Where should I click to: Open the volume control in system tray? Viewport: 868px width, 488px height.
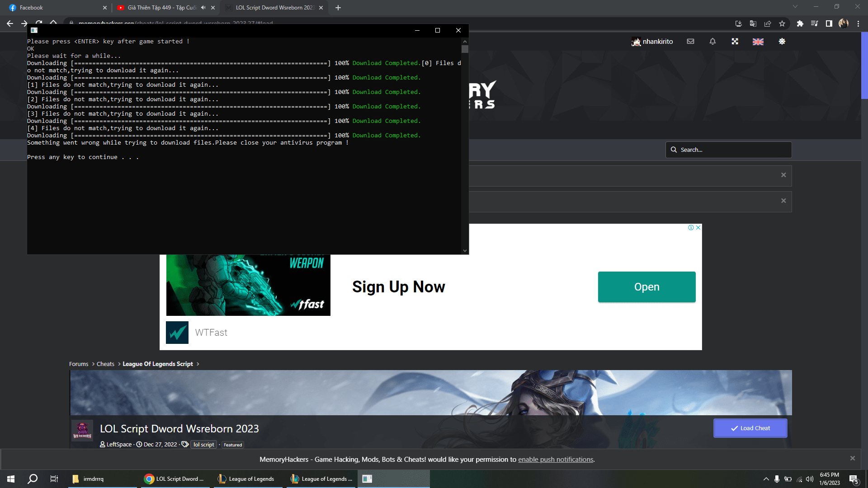click(810, 479)
